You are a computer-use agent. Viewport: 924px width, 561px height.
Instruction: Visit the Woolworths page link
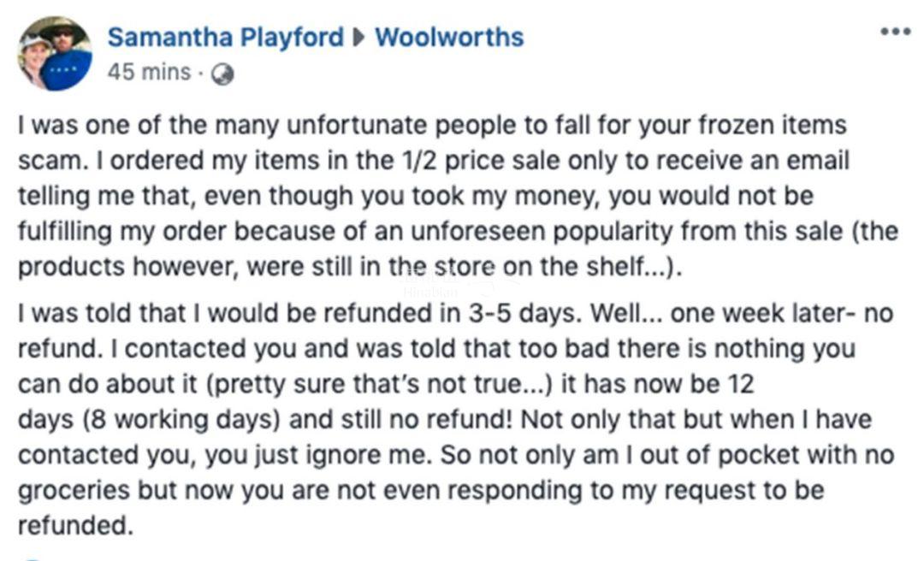[x=449, y=37]
